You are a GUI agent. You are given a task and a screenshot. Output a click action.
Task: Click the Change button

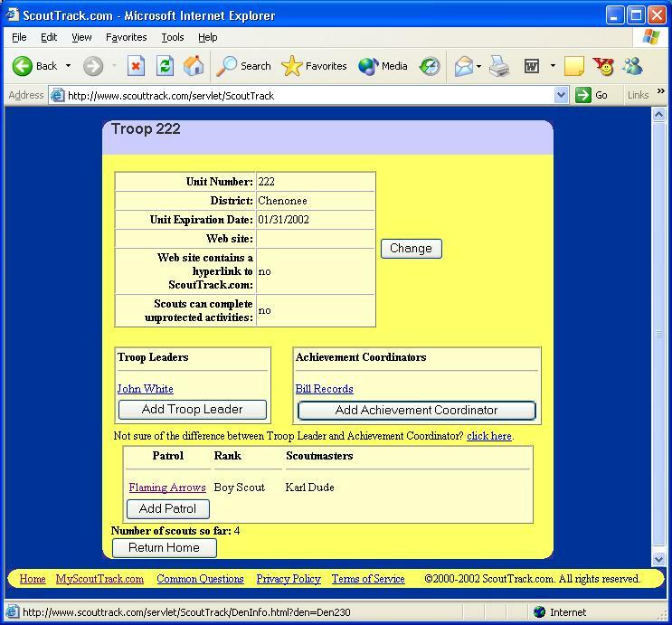[411, 249]
